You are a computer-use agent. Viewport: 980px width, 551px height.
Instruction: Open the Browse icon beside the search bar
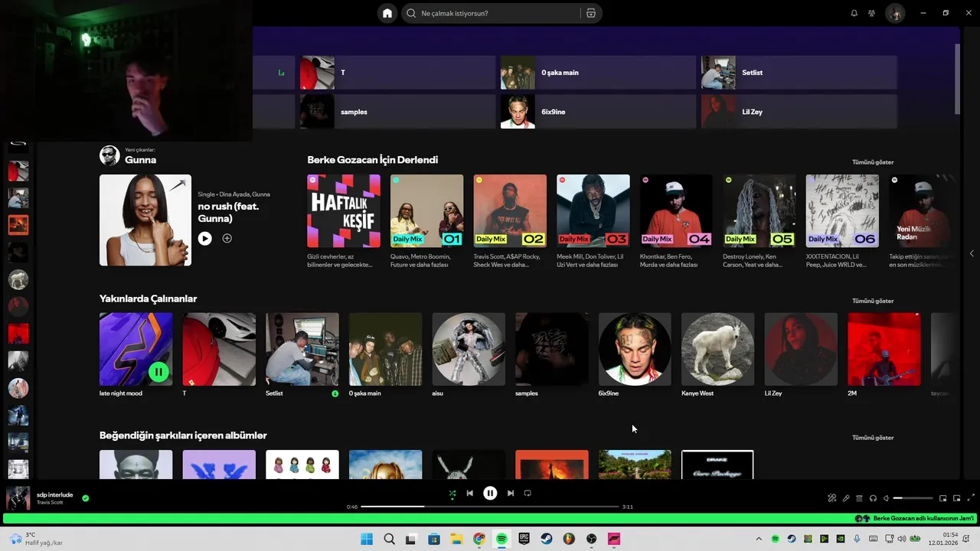click(591, 13)
